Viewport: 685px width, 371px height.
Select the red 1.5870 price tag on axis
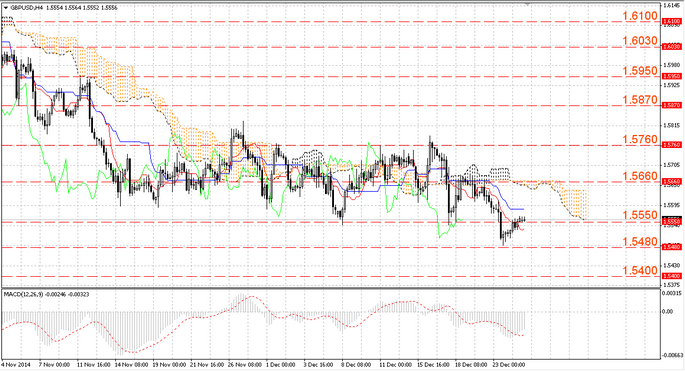[671, 105]
